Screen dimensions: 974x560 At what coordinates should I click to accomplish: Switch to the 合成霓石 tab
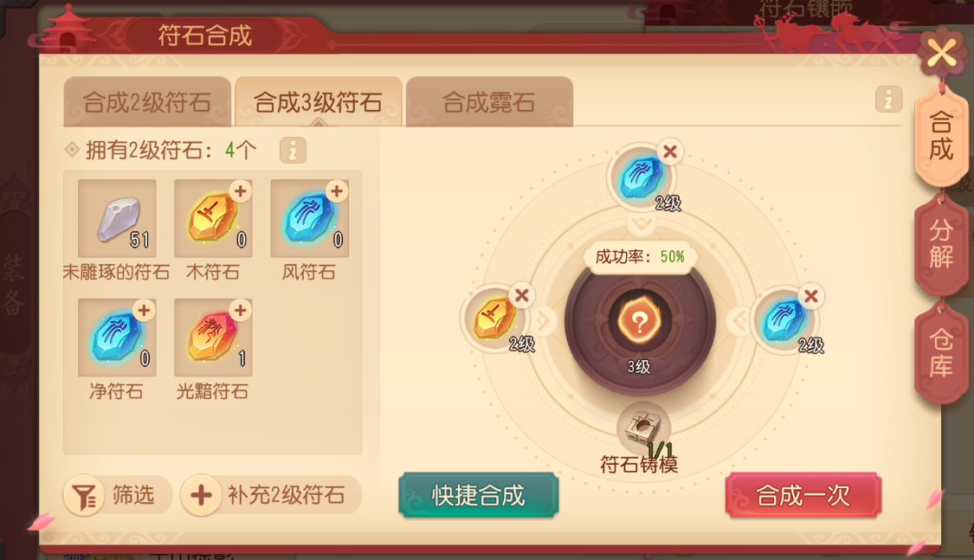click(489, 102)
